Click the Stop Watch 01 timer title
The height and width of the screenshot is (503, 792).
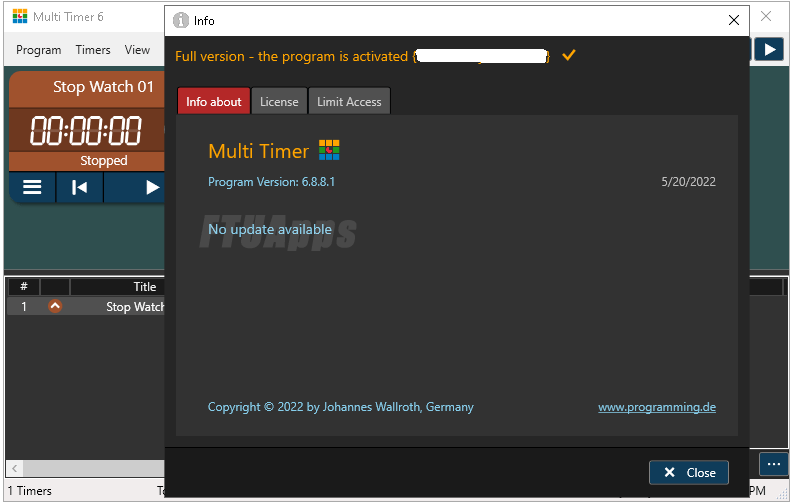tap(103, 87)
